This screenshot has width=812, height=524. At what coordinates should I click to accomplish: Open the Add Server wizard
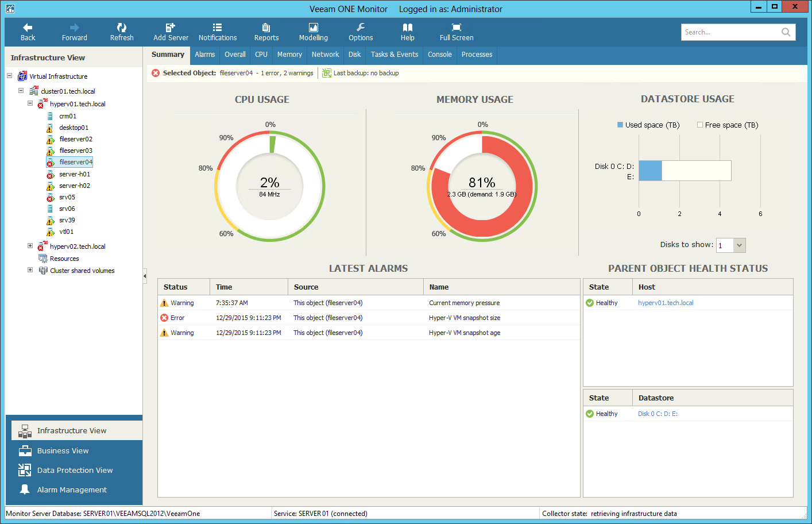coord(171,32)
